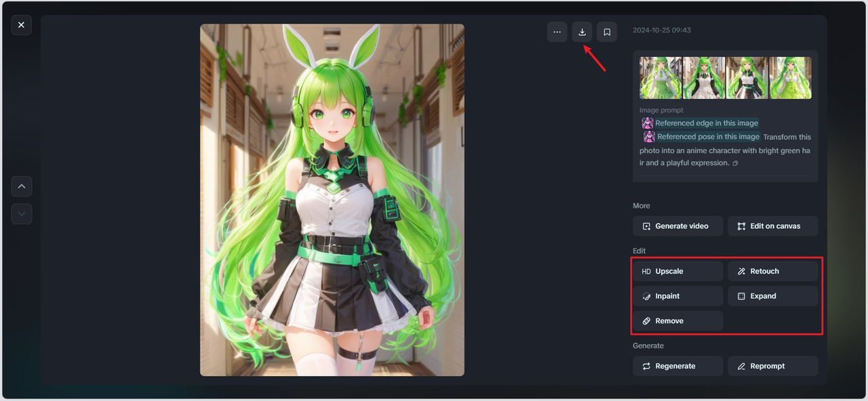The image size is (868, 401).
Task: Open the three-dots more options menu
Action: (557, 32)
